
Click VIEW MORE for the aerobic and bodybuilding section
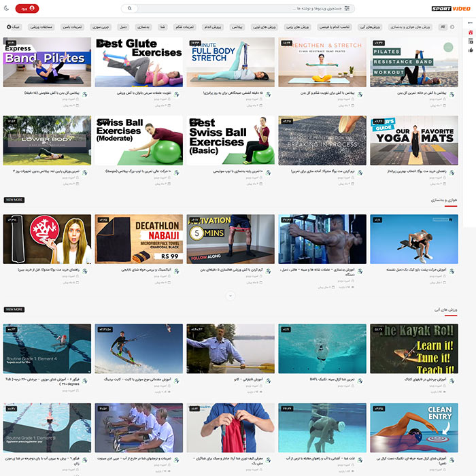[14, 200]
